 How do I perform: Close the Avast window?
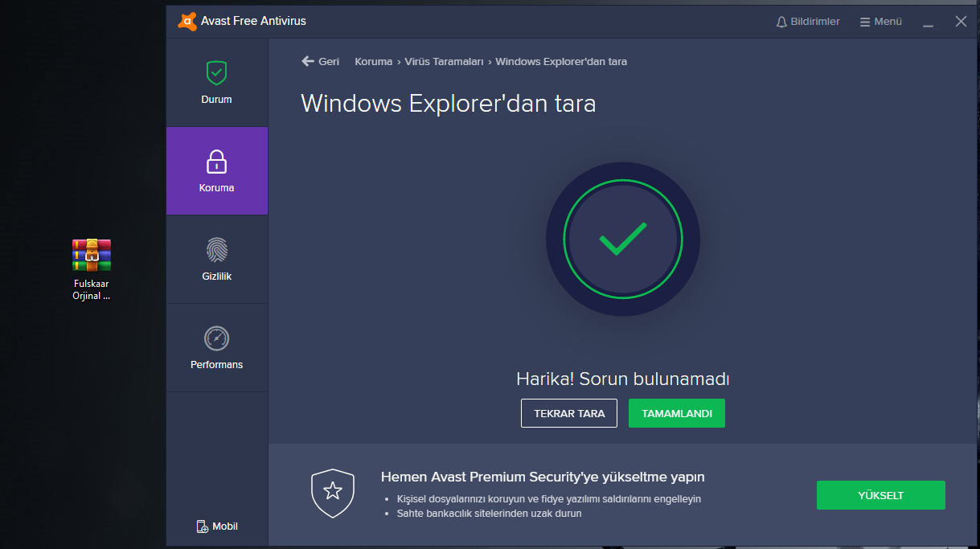(x=961, y=22)
